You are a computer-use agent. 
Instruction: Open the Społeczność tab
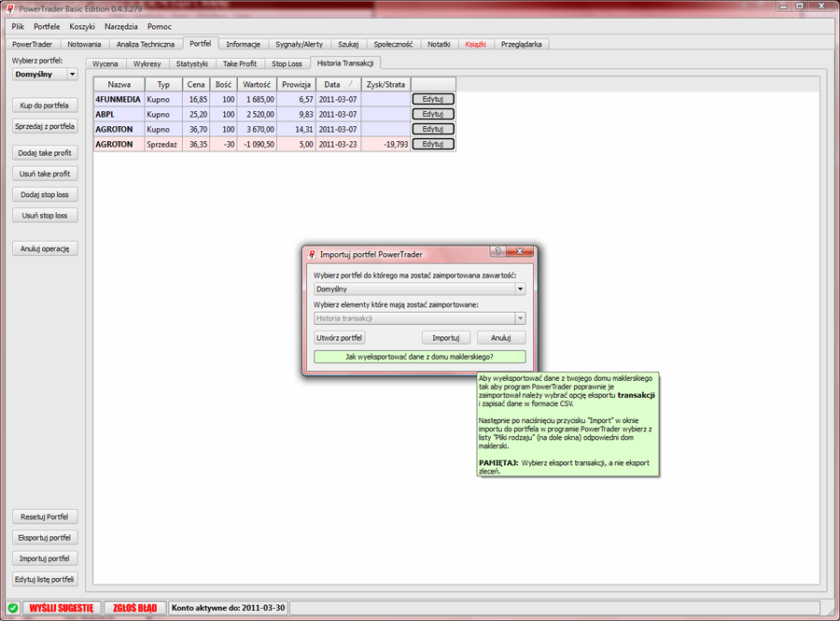tap(393, 45)
